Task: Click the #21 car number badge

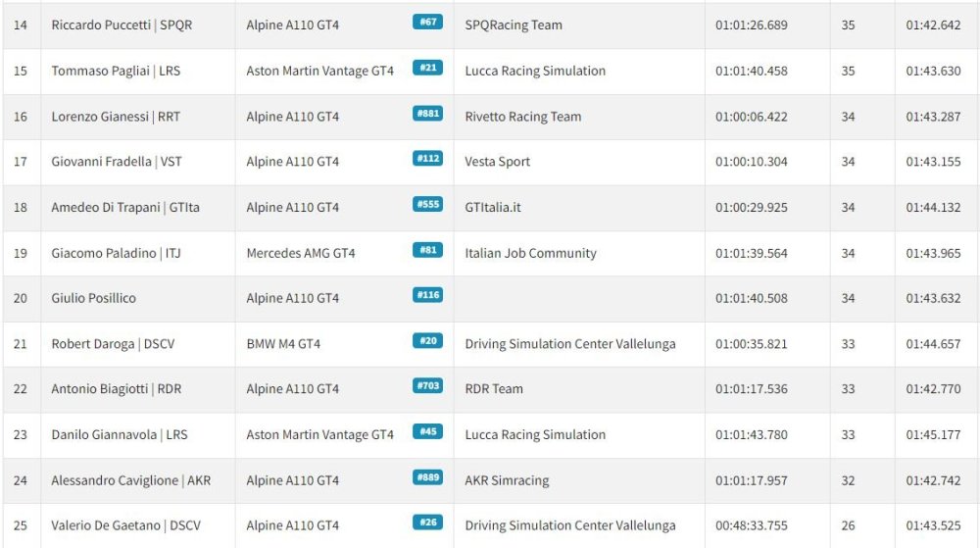Action: pyautogui.click(x=427, y=68)
